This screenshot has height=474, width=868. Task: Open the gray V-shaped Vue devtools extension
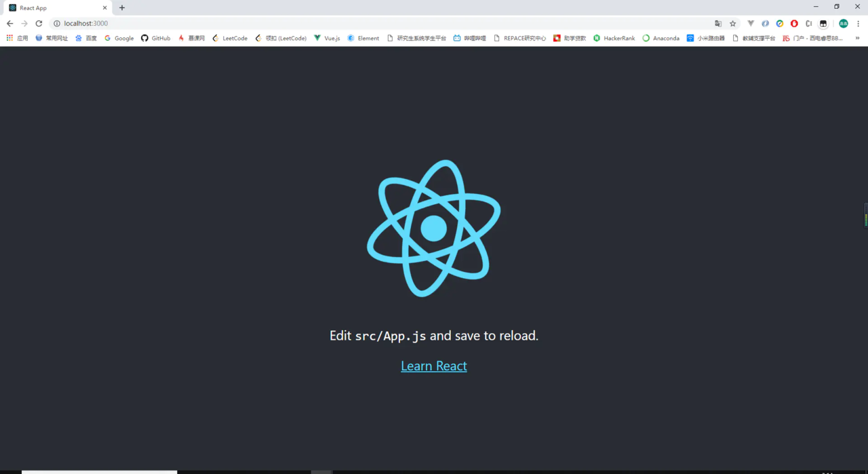pyautogui.click(x=751, y=23)
